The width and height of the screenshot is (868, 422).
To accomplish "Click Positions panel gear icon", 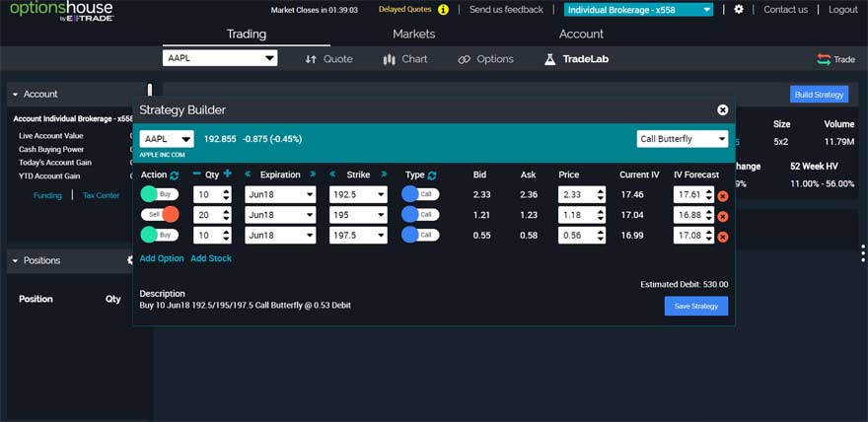I will [130, 260].
